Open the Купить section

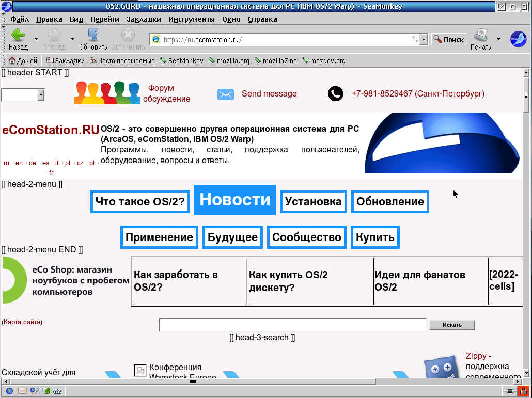tap(375, 237)
